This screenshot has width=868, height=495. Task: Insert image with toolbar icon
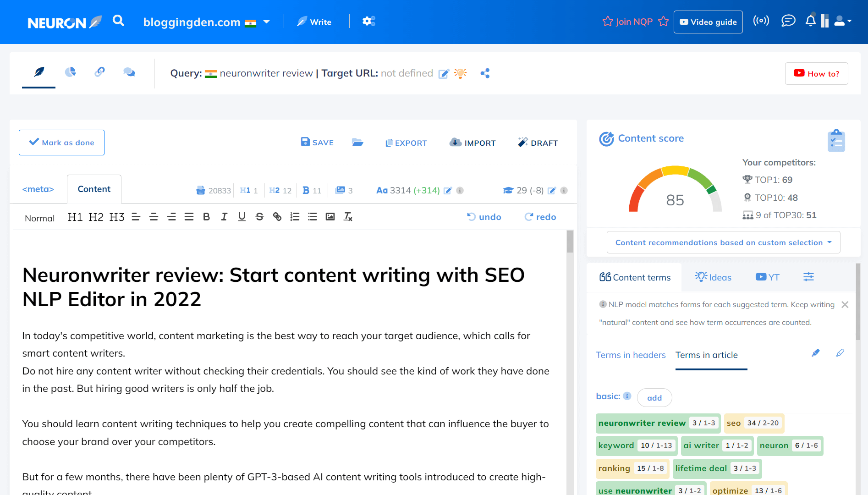330,217
